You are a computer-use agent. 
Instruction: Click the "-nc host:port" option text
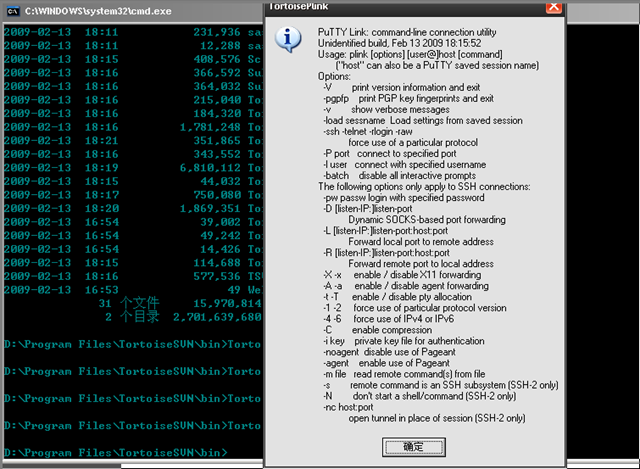tap(349, 407)
